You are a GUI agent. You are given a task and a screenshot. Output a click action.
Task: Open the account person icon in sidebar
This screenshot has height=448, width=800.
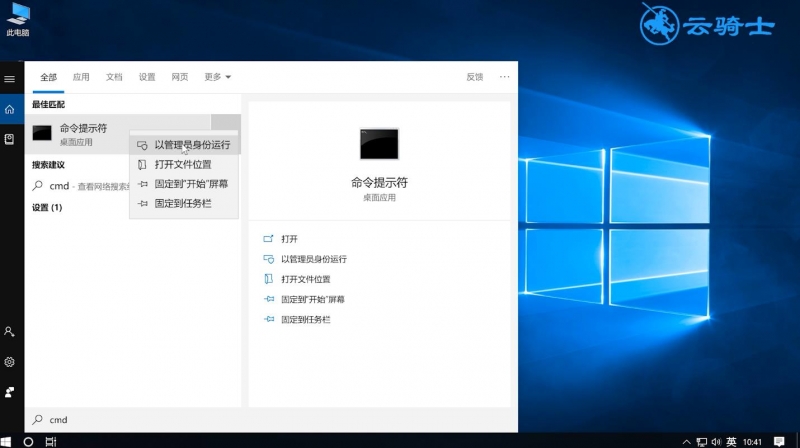point(9,332)
